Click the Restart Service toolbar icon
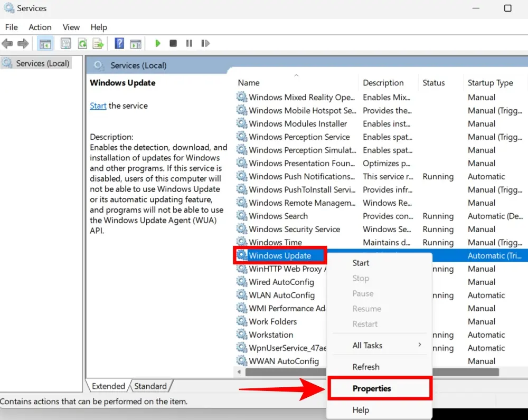 [205, 43]
